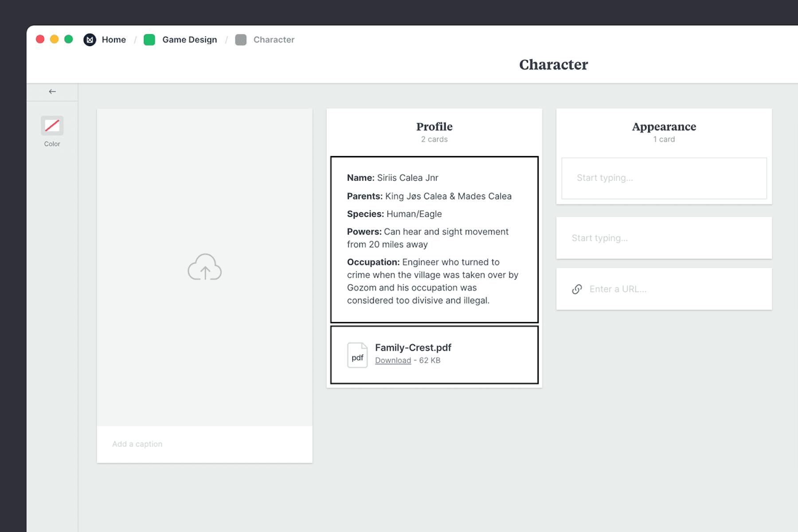Screen dimensions: 798x532
Task: Click the gray Character board icon
Action: click(241, 39)
